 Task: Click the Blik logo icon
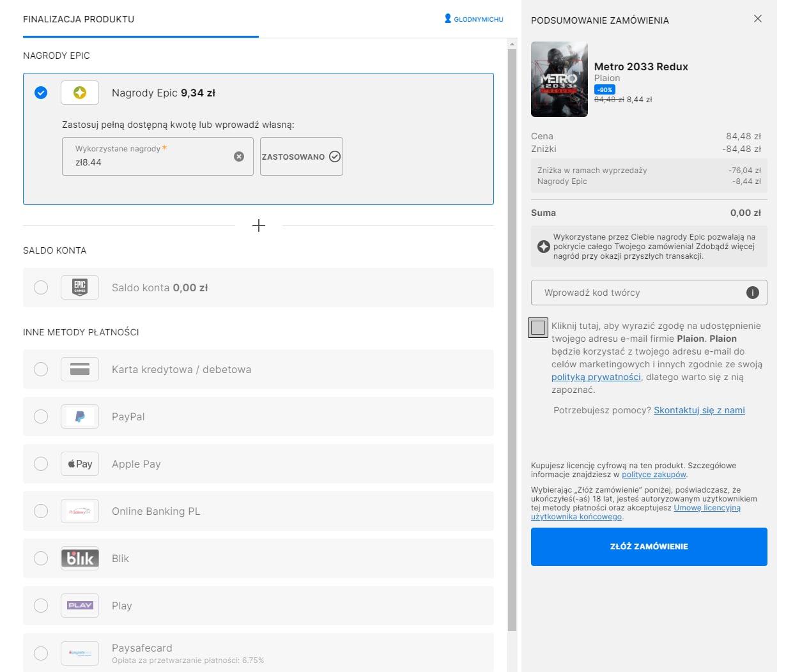coord(80,558)
